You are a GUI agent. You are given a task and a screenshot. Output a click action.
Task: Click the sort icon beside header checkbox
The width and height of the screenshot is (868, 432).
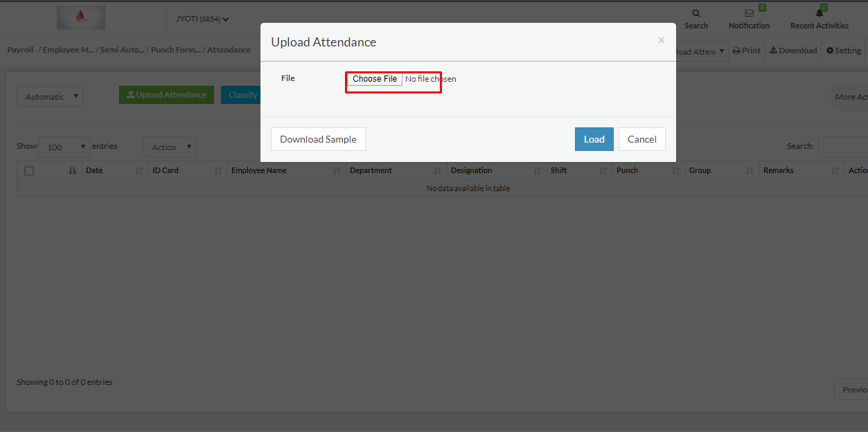point(72,170)
